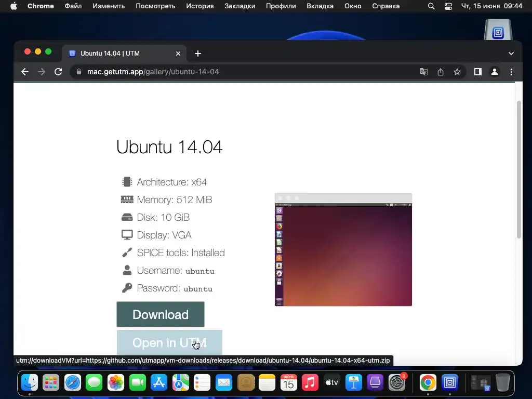
Task: Open Chrome's three-dot menu
Action: [x=511, y=72]
